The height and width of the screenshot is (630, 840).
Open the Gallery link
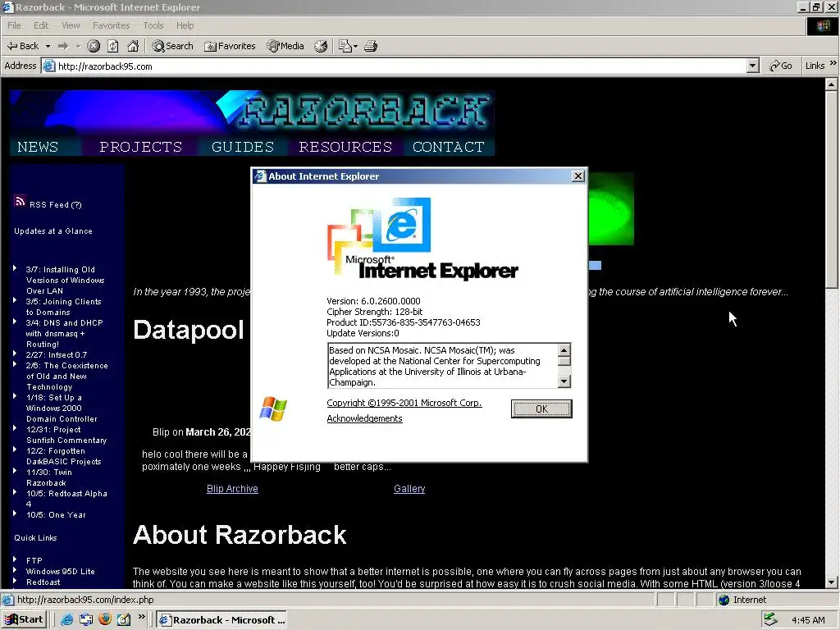point(409,489)
